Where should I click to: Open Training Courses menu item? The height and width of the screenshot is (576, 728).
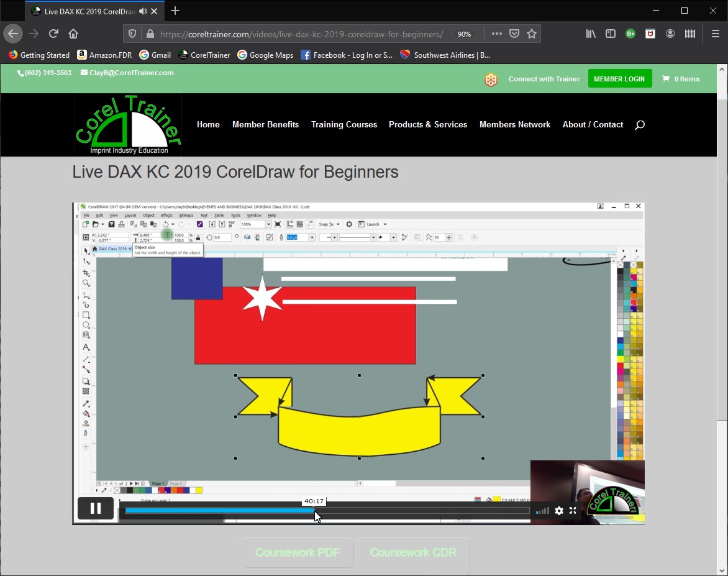click(x=344, y=124)
